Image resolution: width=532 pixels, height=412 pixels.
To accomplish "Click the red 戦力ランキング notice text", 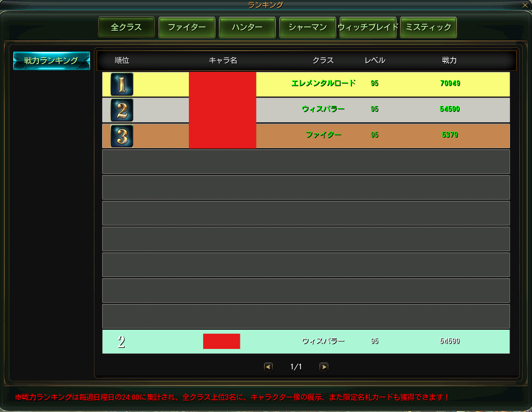I will (232, 397).
